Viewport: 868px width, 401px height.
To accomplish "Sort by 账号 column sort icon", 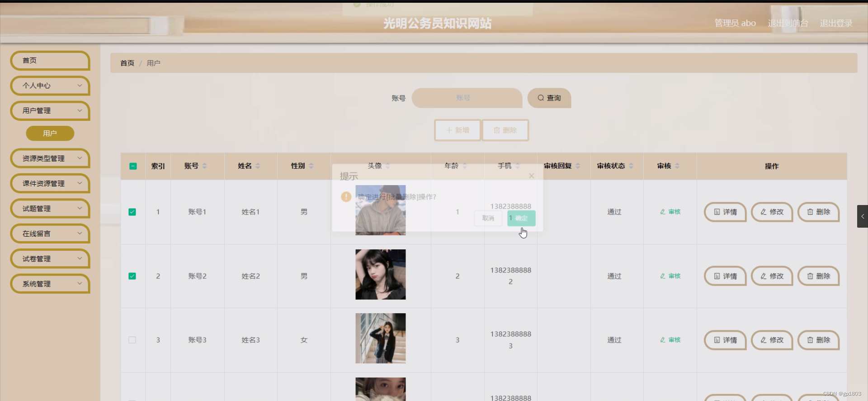I will [x=204, y=166].
